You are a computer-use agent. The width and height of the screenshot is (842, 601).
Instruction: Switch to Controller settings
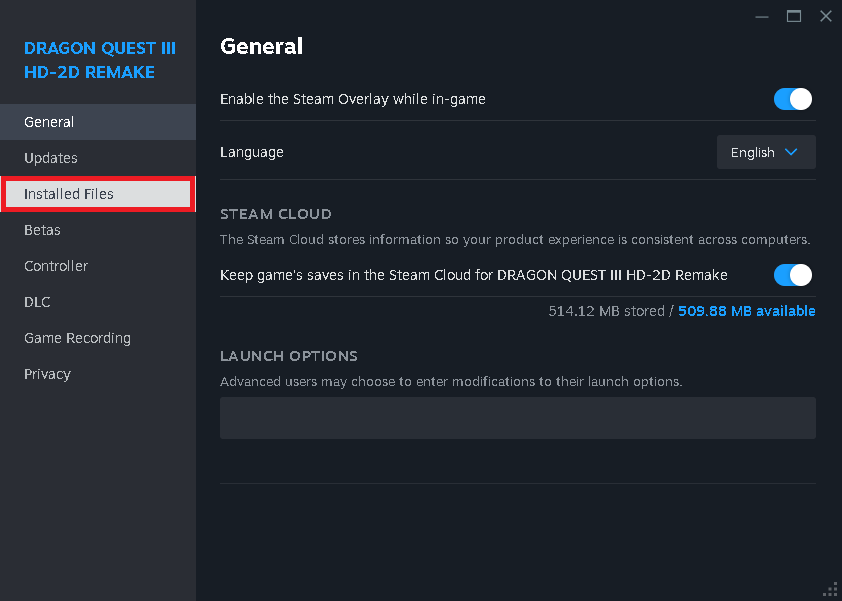coord(56,266)
